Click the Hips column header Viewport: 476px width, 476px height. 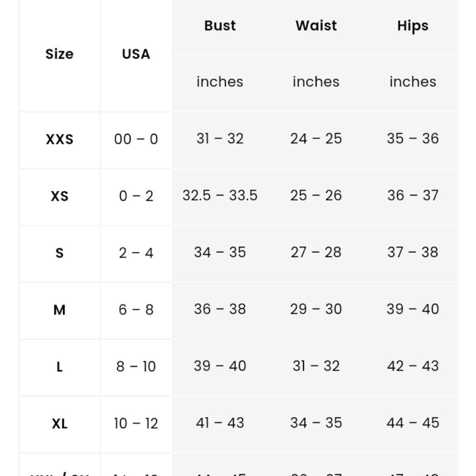[413, 26]
